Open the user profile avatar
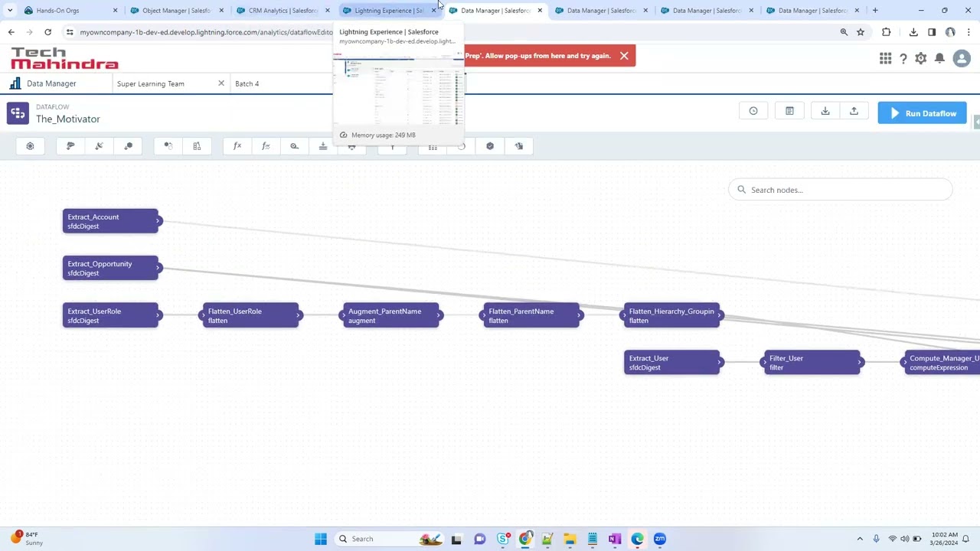Image resolution: width=980 pixels, height=551 pixels. [962, 59]
